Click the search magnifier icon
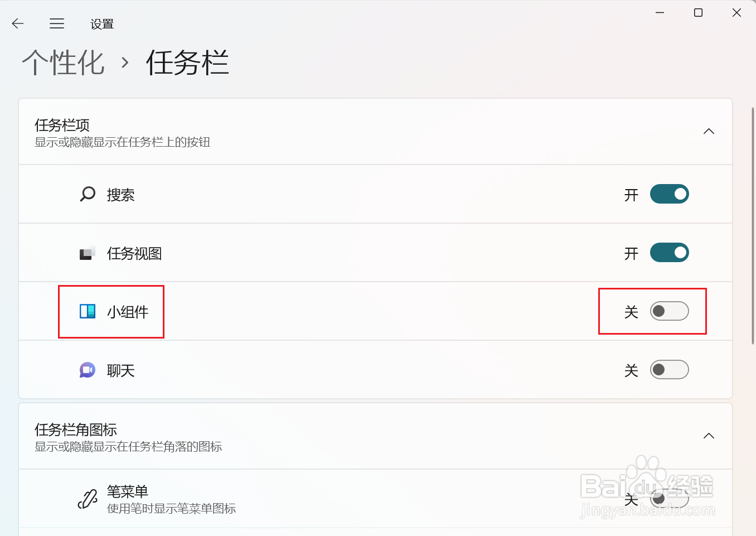The width and height of the screenshot is (756, 536). click(88, 194)
